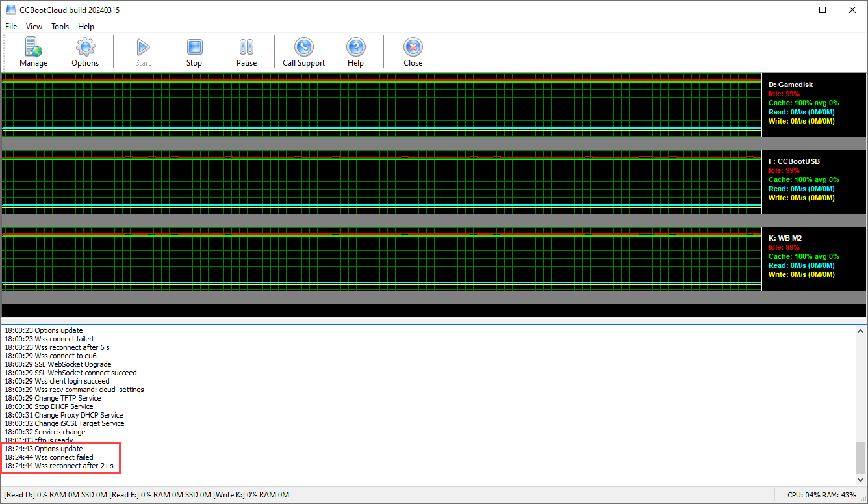Open the Help question mark icon
The image size is (868, 504).
click(x=355, y=47)
